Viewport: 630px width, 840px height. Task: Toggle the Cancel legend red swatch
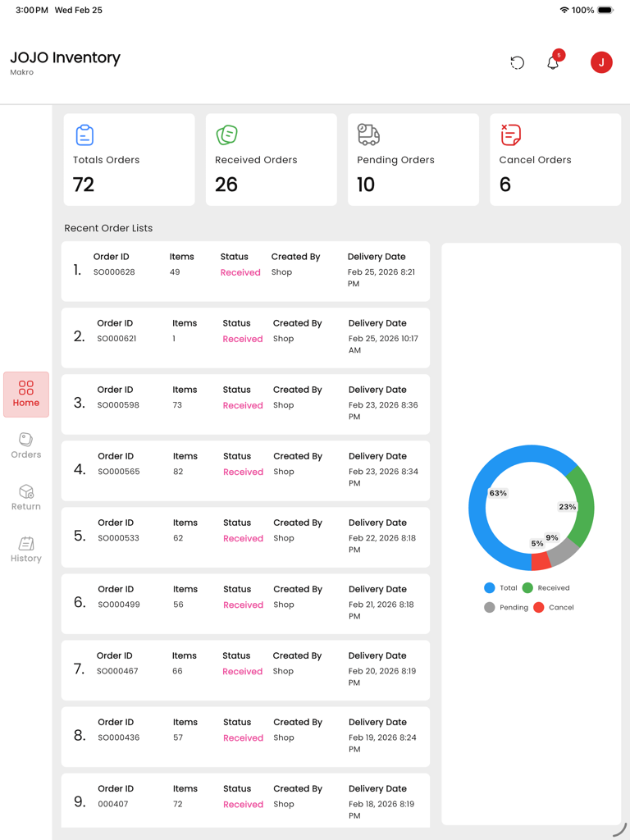coord(539,608)
